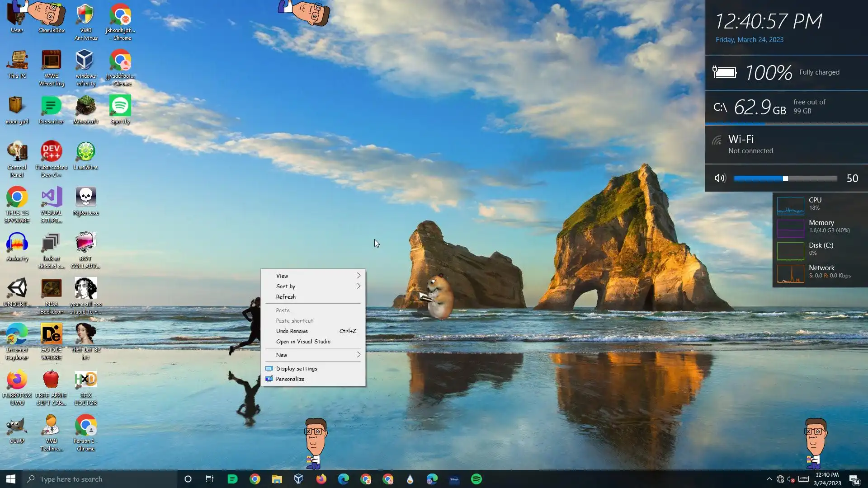Screen dimensions: 868x488
Task: Choose Open in Visual Studio
Action: [303, 341]
